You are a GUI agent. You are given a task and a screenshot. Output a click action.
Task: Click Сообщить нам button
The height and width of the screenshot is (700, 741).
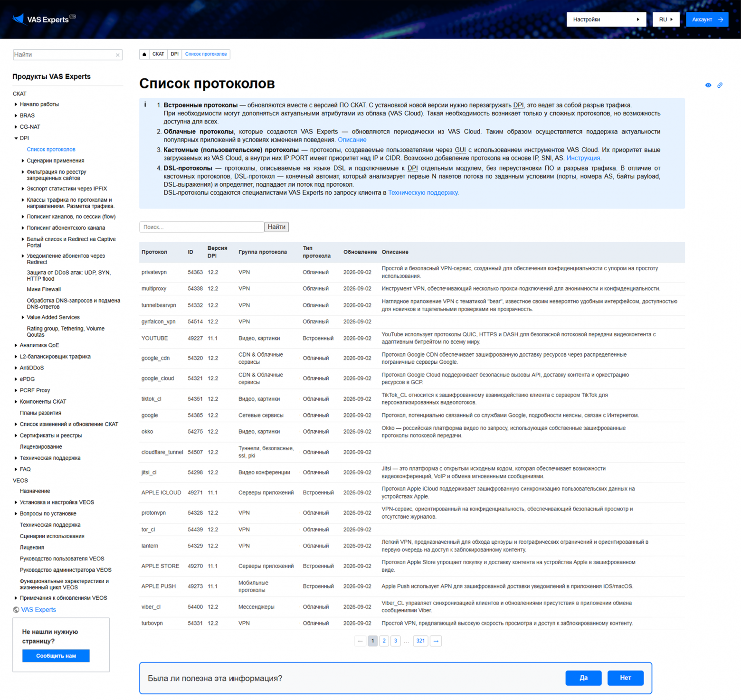56,656
